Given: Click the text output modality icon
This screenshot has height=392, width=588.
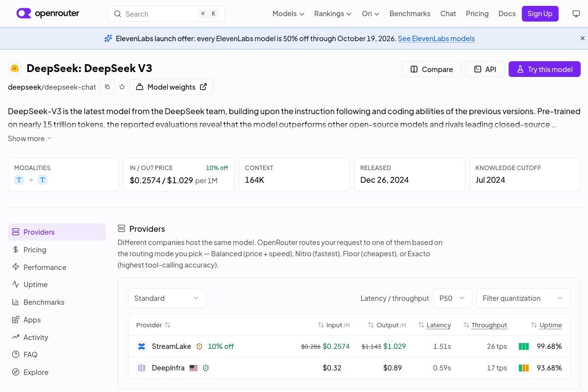Looking at the screenshot, I should click(x=43, y=180).
